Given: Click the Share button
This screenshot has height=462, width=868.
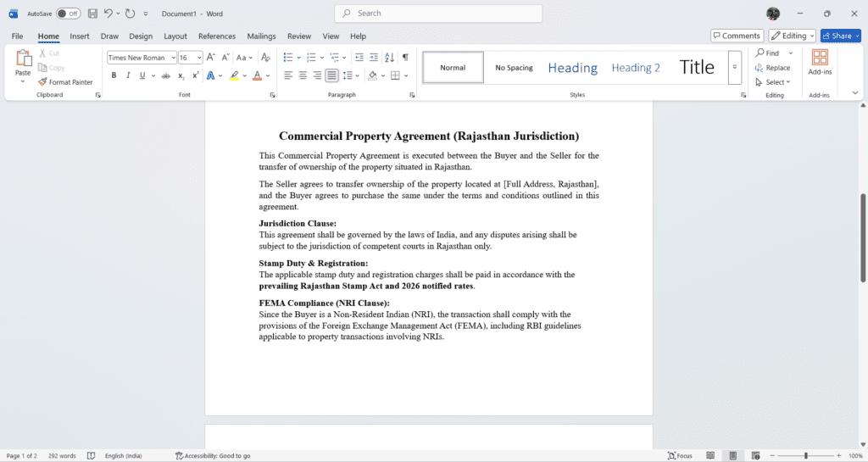Looking at the screenshot, I should point(840,36).
